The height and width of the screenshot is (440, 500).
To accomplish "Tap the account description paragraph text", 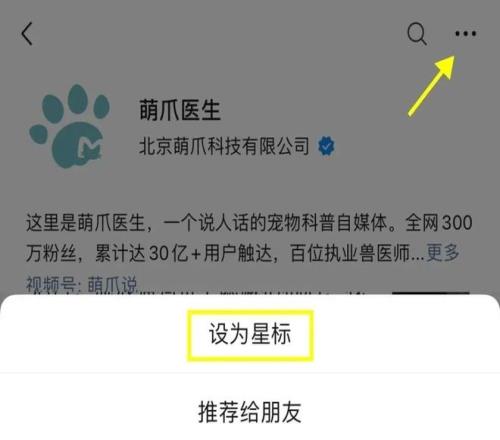I will point(249,238).
